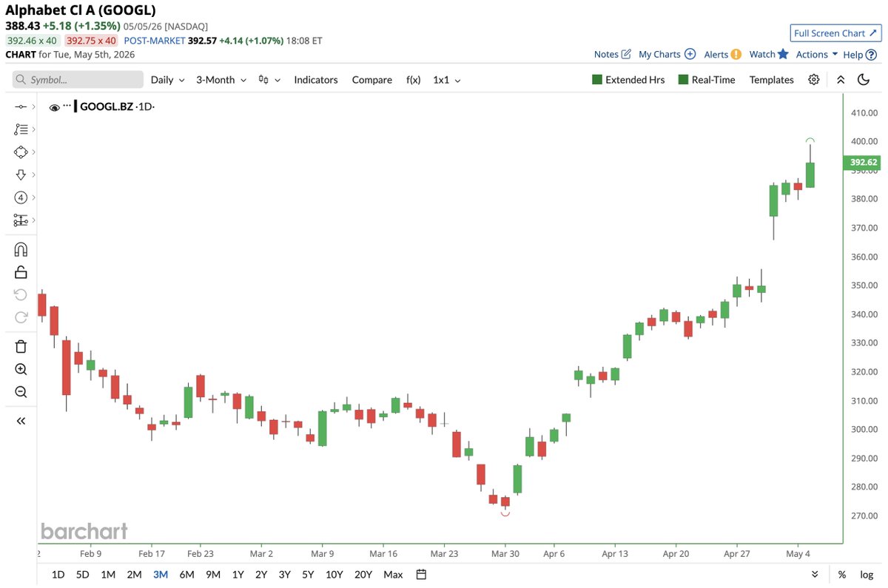888x588 pixels.
Task: Collapse the chart header with double chevron
Action: pyautogui.click(x=840, y=80)
